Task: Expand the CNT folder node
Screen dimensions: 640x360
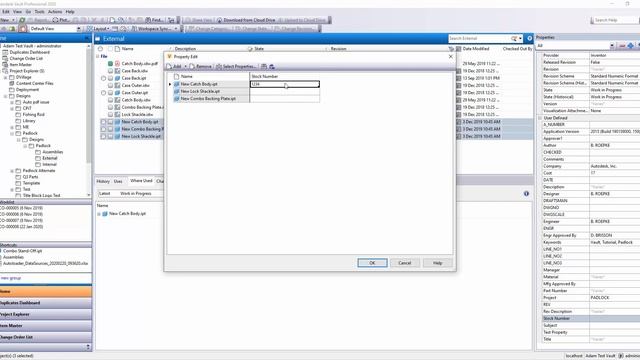Action: [x=12, y=108]
